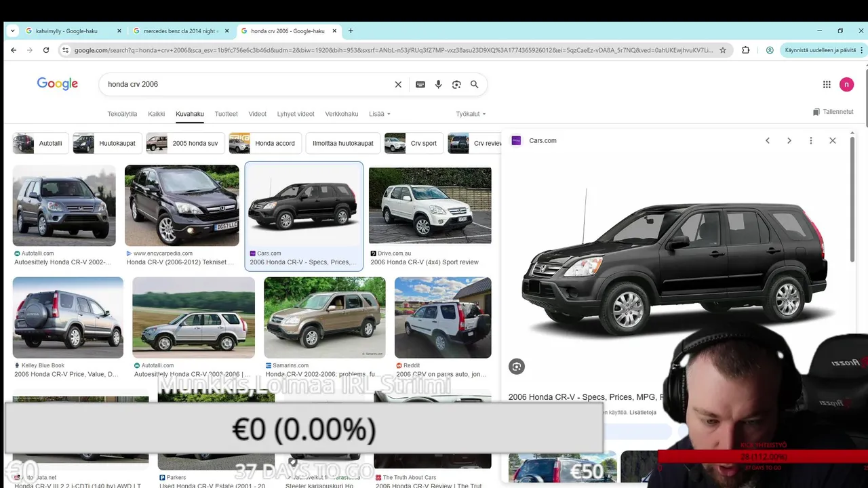Open the Tallennetut saved items
This screenshot has height=488, width=868.
(x=833, y=112)
